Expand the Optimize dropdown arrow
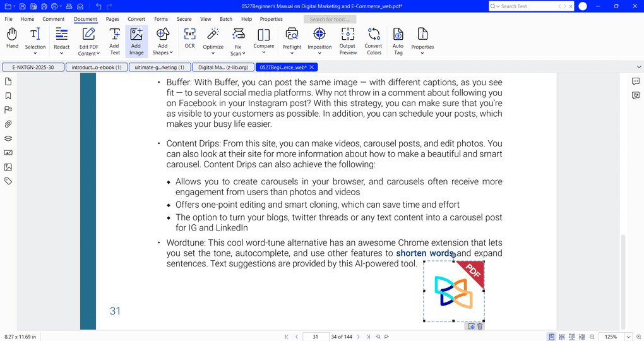The height and width of the screenshot is (341, 644). (x=213, y=54)
